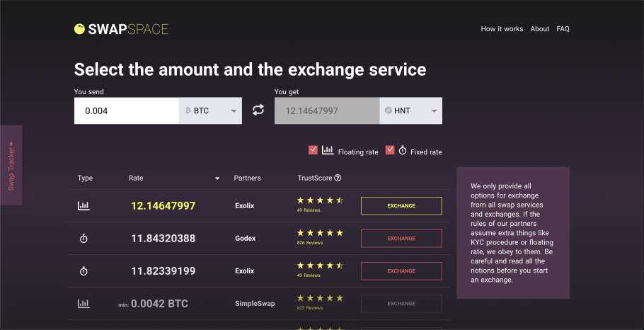Toggle the Fixed rate checkbox

pos(390,150)
